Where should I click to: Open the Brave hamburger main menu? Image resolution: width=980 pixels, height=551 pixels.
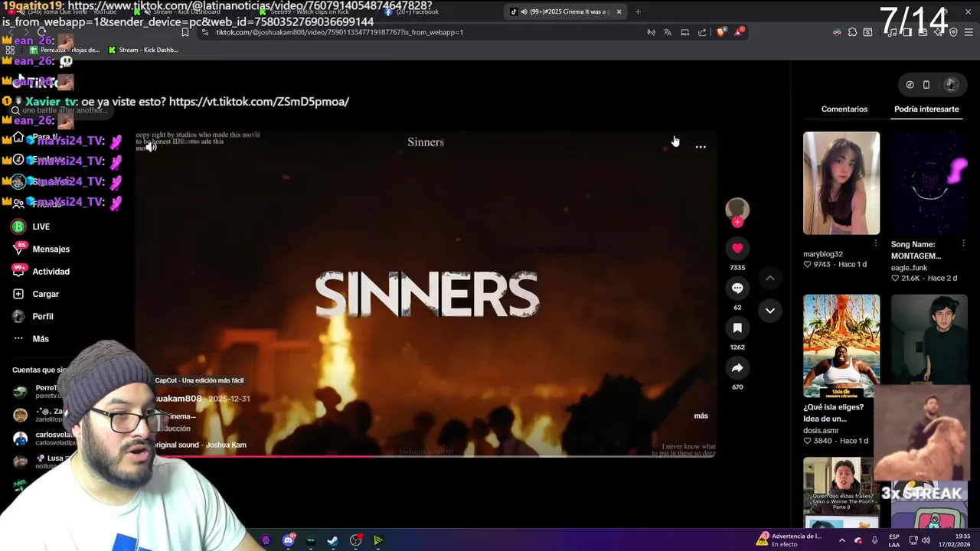pyautogui.click(x=969, y=32)
